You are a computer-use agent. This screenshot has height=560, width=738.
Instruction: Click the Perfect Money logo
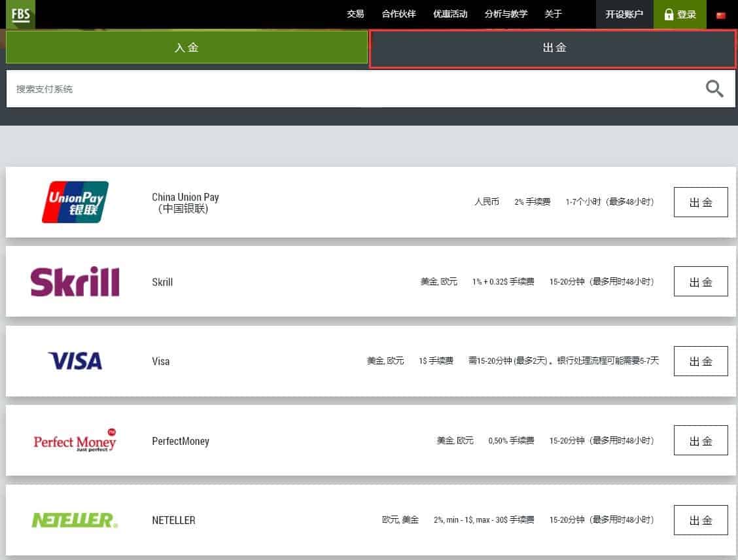(75, 440)
